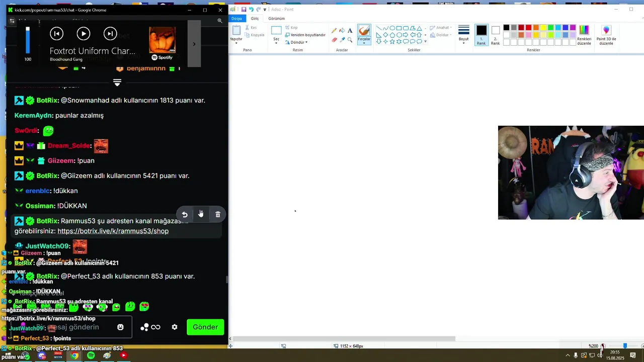The image size is (644, 362).
Task: Select the Magnifier tool in Paint
Action: (350, 40)
